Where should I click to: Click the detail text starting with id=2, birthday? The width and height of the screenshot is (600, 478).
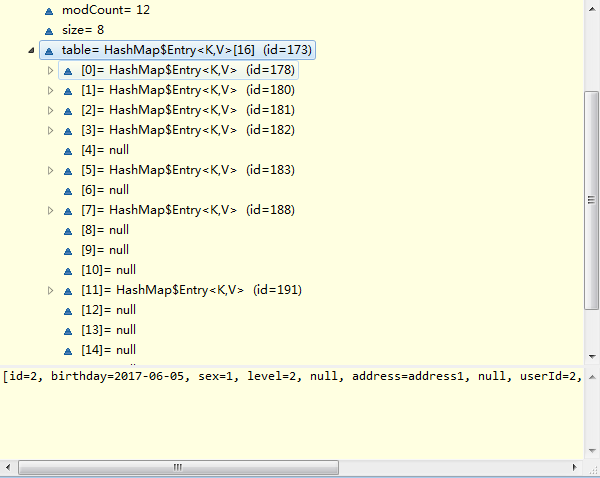pyautogui.click(x=292, y=376)
